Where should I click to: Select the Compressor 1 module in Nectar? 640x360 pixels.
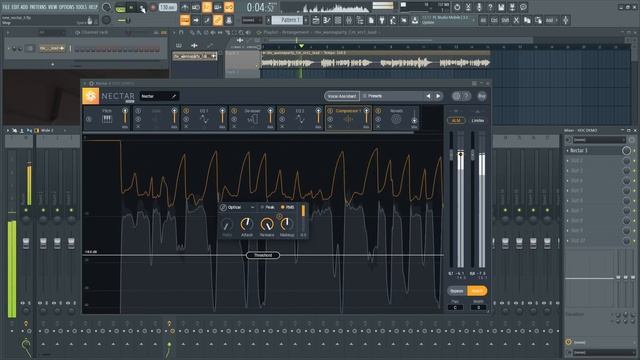(348, 119)
